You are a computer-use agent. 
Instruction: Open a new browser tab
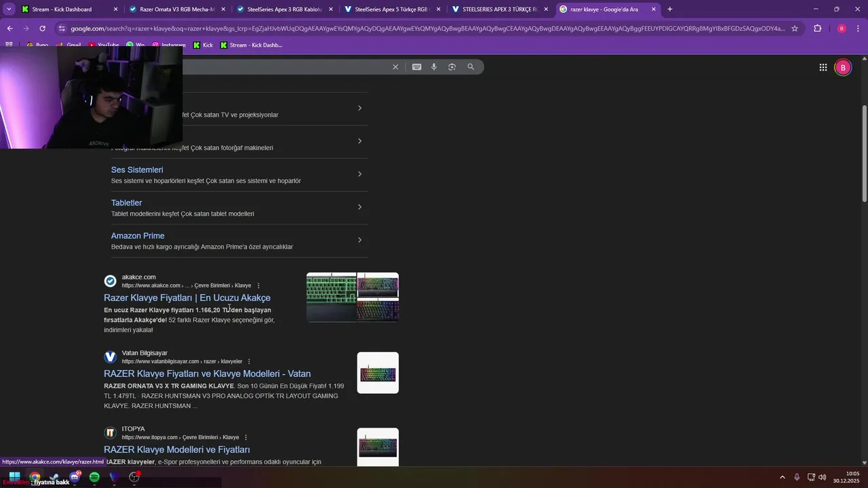(x=670, y=9)
